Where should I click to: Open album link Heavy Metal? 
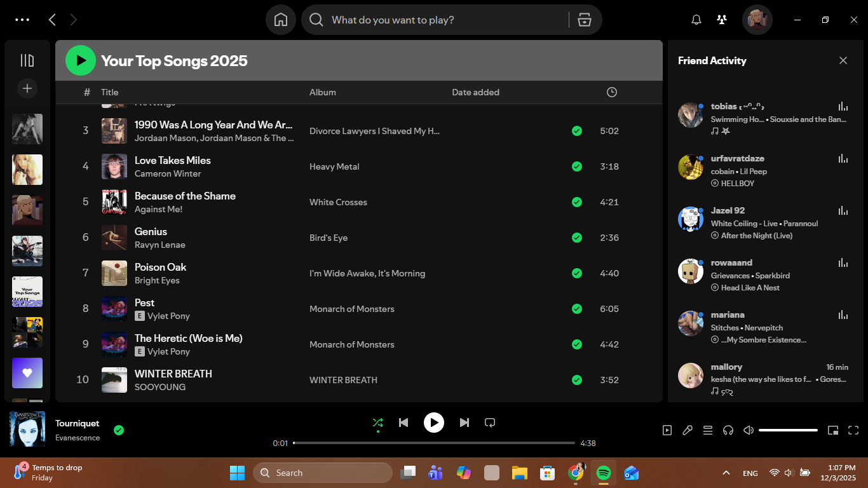click(334, 166)
